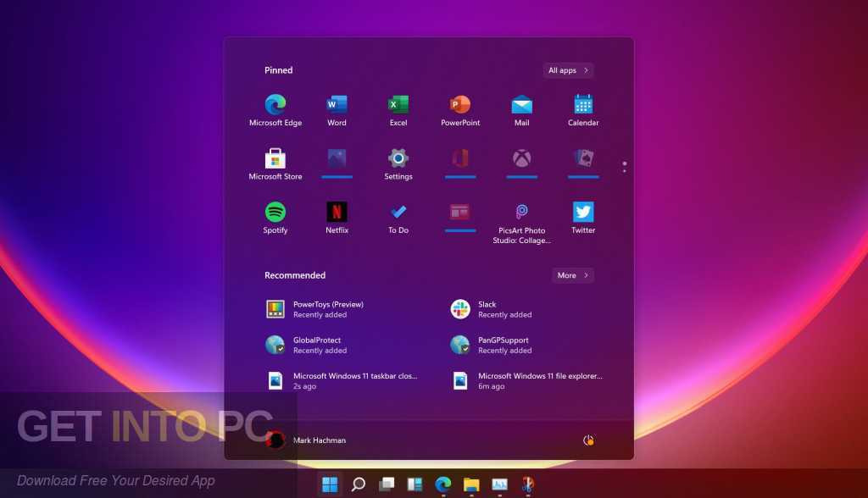Open the Solitaire cards app still installing
Viewport: 868px width, 498px height.
click(x=583, y=163)
